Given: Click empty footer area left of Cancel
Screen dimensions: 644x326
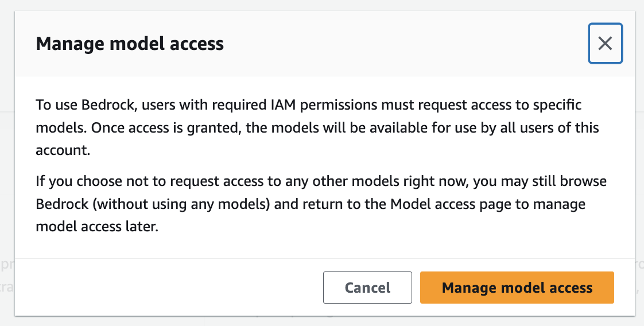Looking at the screenshot, I should click(x=172, y=288).
